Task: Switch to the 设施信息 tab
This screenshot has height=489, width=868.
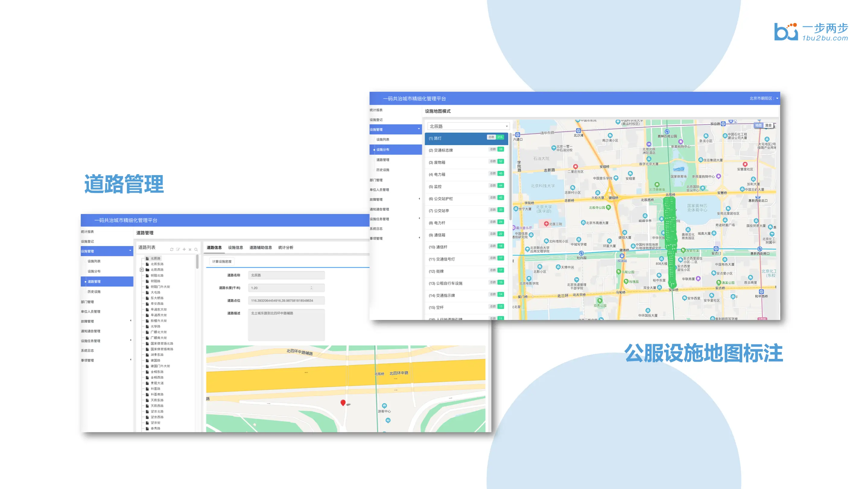Action: [x=235, y=248]
